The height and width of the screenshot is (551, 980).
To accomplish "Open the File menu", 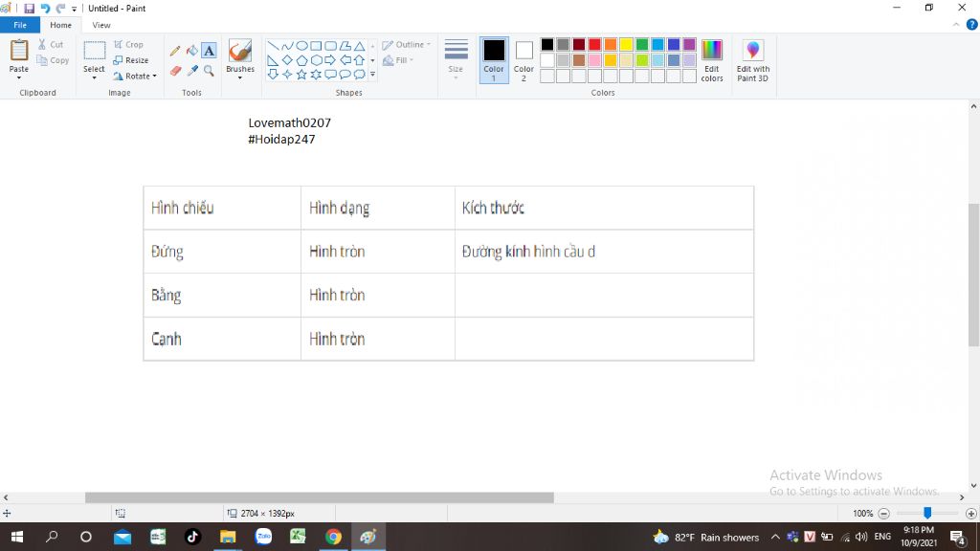I will 20,25.
